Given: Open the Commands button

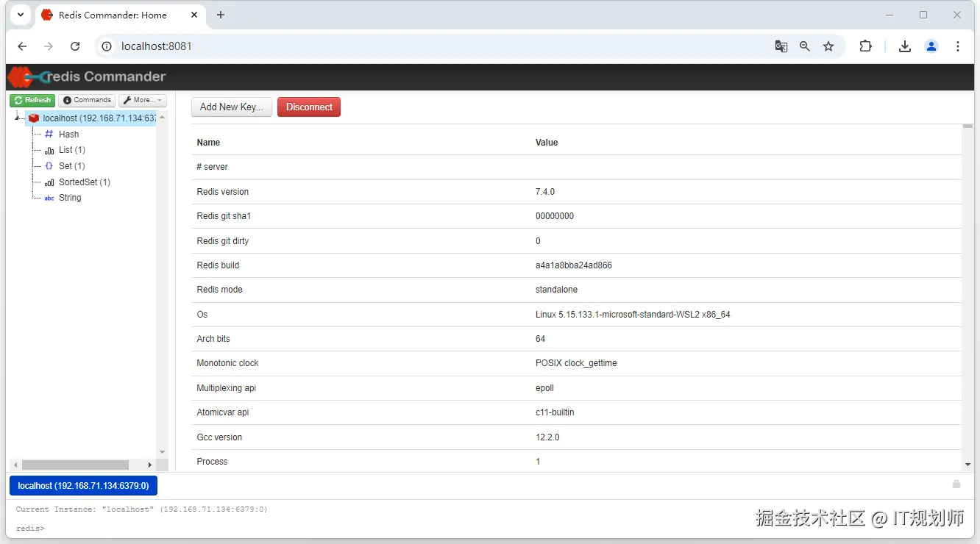Looking at the screenshot, I should [x=87, y=100].
